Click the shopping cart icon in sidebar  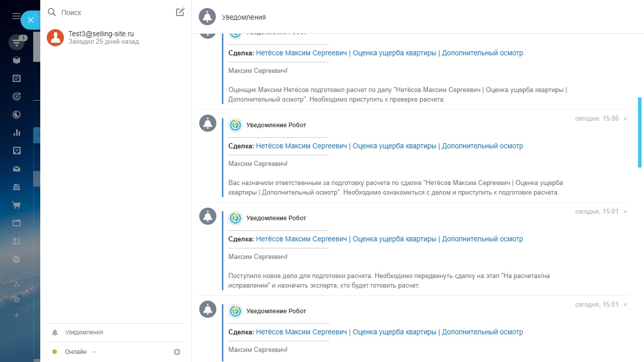[17, 205]
